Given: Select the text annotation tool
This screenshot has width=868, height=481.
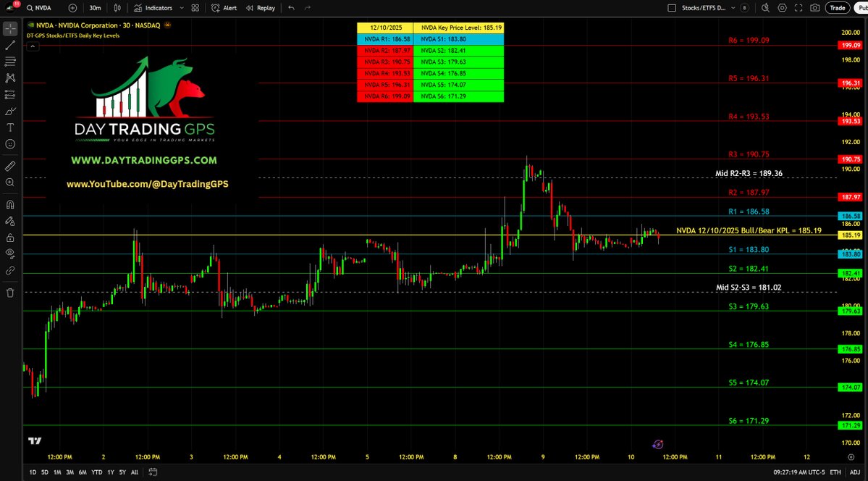Looking at the screenshot, I should pyautogui.click(x=10, y=127).
